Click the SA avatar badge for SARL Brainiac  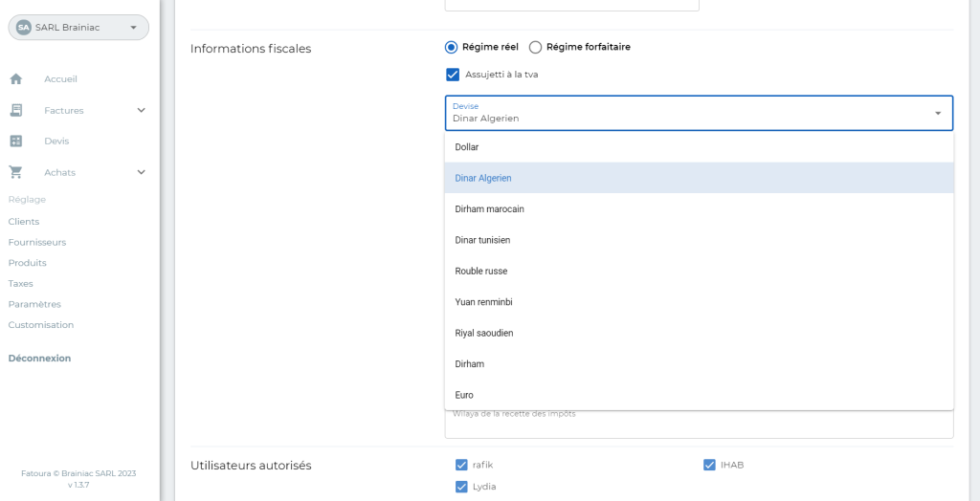click(x=24, y=28)
